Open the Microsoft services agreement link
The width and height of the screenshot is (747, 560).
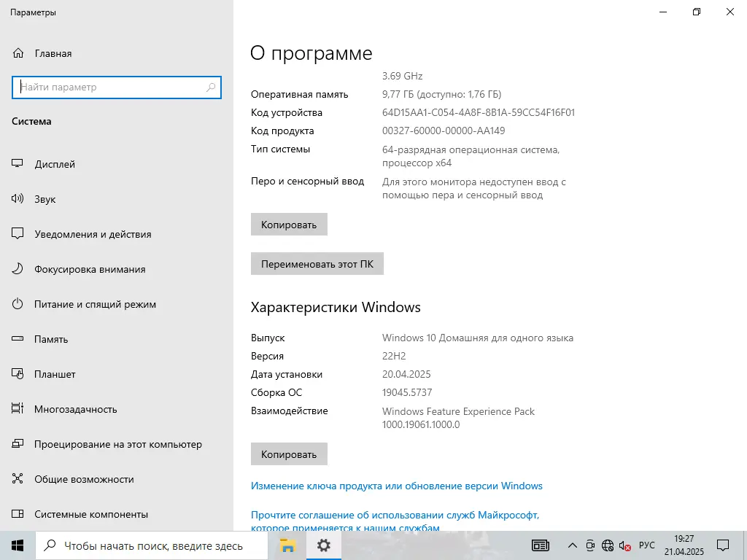(395, 521)
